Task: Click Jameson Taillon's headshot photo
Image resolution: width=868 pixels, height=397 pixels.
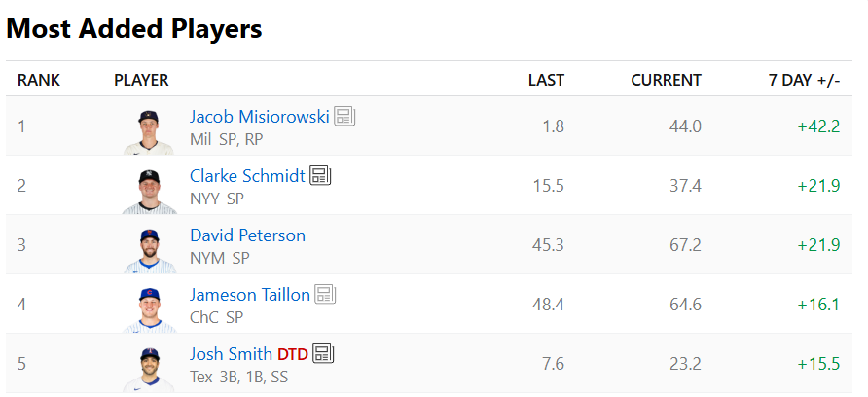Action: tap(149, 308)
